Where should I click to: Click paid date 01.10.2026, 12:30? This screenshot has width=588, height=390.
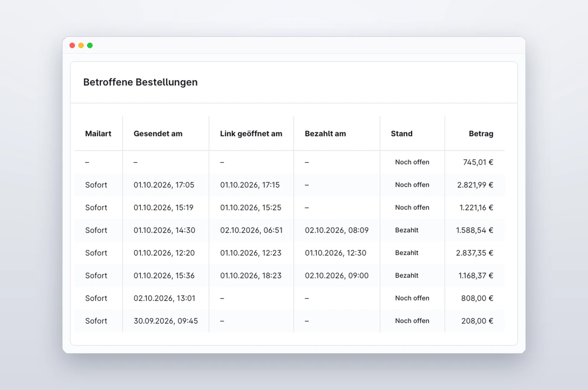[336, 253]
